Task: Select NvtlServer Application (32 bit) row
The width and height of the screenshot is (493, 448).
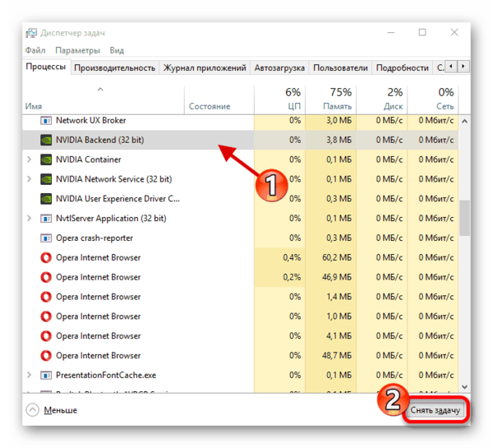Action: pos(240,219)
